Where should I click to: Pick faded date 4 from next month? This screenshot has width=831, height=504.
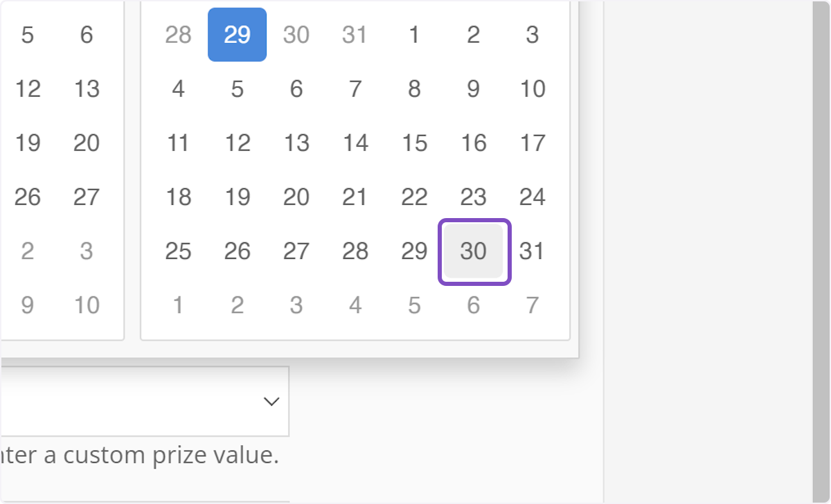click(x=355, y=305)
